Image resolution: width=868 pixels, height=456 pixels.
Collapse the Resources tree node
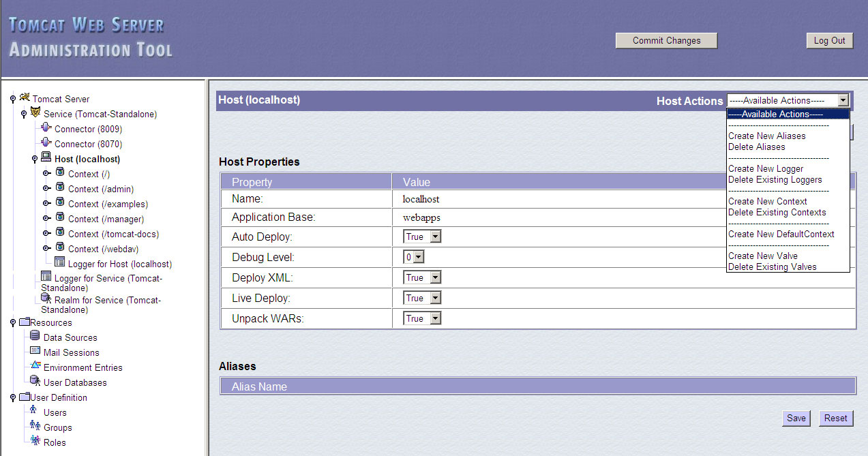click(x=13, y=323)
